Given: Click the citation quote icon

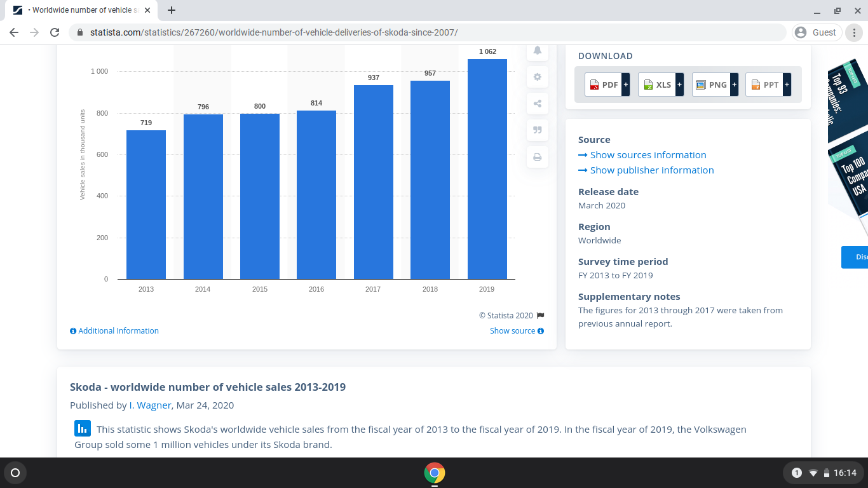Looking at the screenshot, I should click(x=538, y=130).
